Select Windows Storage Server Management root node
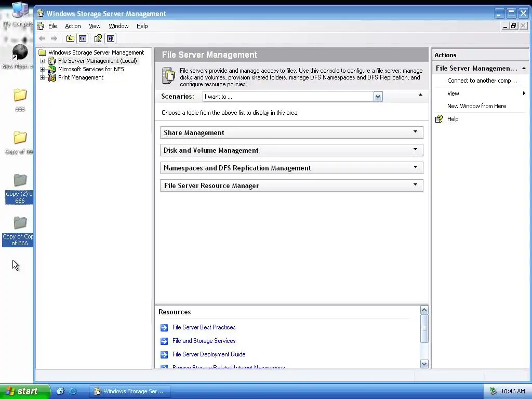Screen dimensions: 532x399 [x=96, y=52]
